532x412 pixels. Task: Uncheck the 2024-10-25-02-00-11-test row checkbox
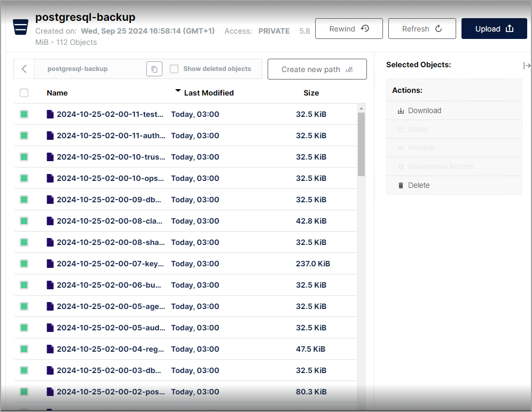click(24, 114)
